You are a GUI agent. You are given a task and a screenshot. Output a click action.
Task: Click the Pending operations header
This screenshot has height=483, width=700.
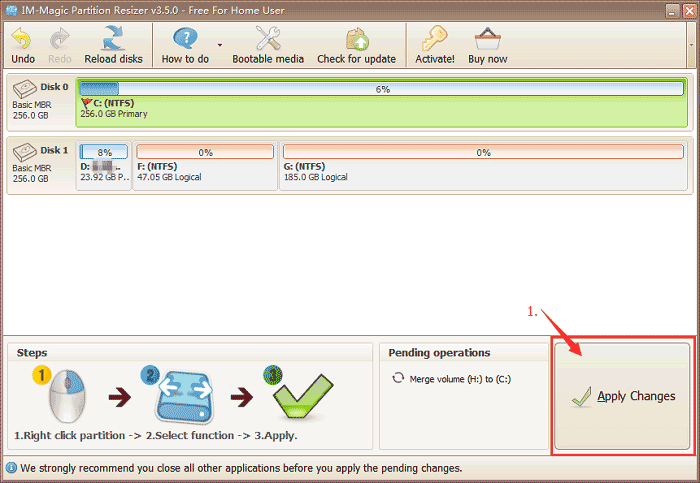click(439, 353)
